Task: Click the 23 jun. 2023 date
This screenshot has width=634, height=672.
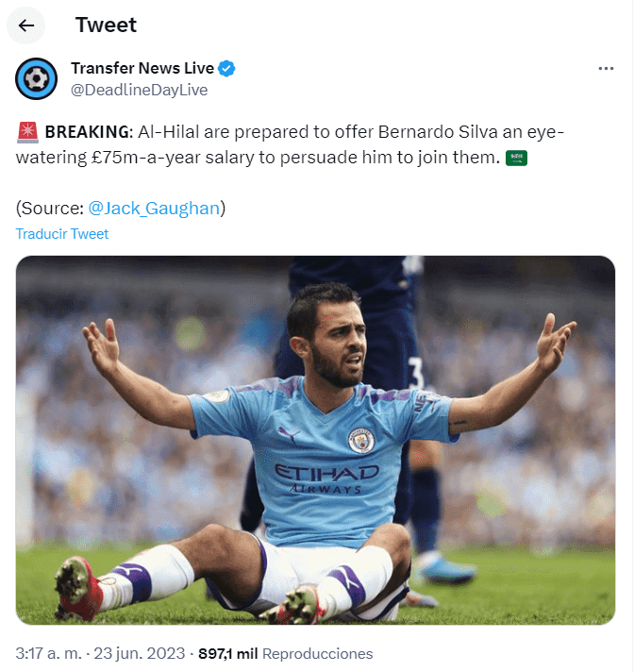Action: [140, 653]
